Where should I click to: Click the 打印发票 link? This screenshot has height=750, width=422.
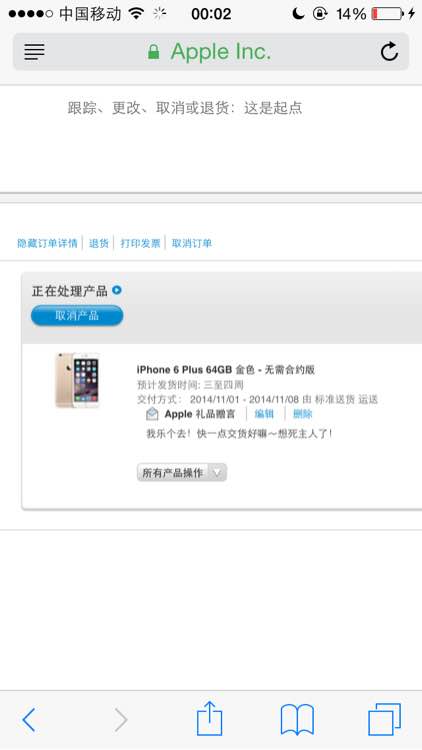140,243
